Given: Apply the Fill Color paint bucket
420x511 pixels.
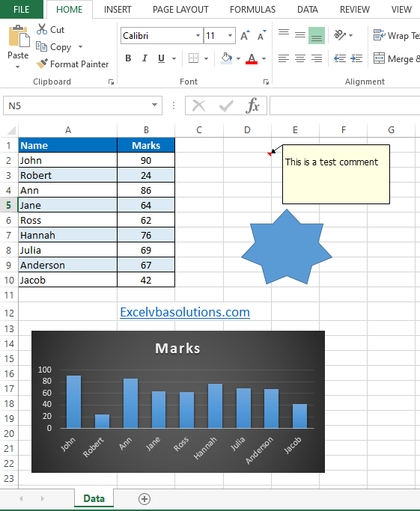Looking at the screenshot, I should 226,58.
